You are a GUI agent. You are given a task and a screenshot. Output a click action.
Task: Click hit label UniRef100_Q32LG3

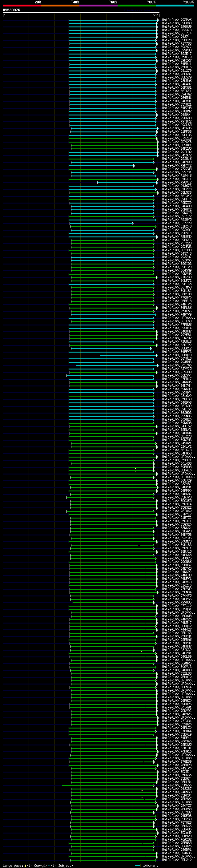pos(177,674)
